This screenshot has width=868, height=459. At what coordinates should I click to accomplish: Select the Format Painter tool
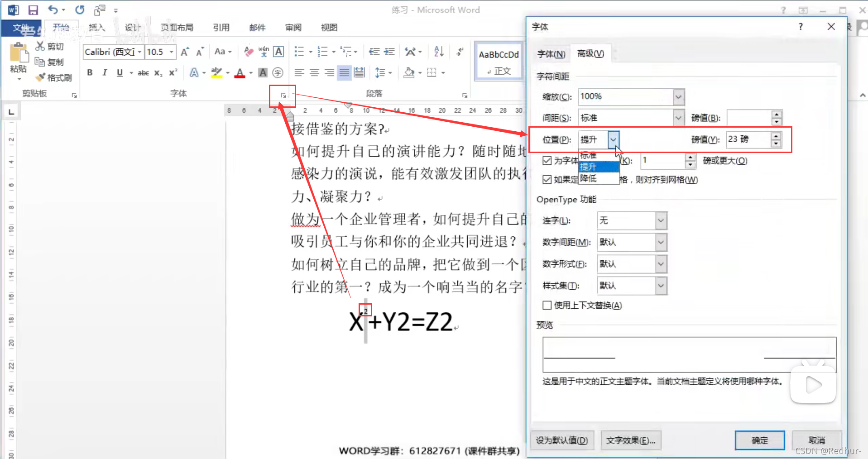(53, 77)
